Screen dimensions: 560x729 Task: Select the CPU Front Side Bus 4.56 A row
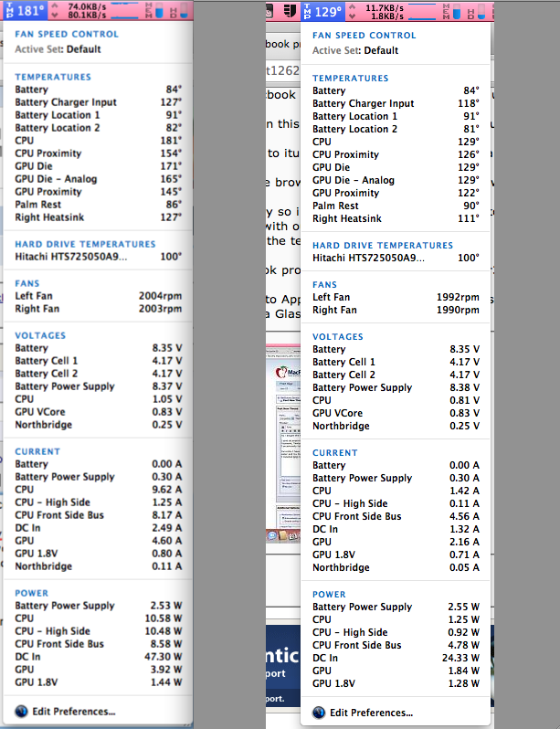click(x=396, y=516)
